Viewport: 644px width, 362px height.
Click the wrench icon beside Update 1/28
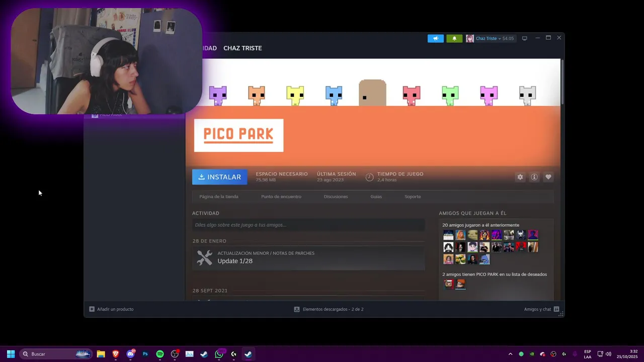[x=204, y=258]
